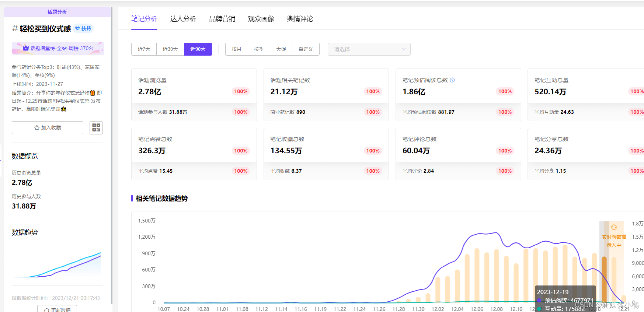Click the 数据概览 sidebar heading
Image resolution: width=644 pixels, height=312 pixels.
click(25, 156)
